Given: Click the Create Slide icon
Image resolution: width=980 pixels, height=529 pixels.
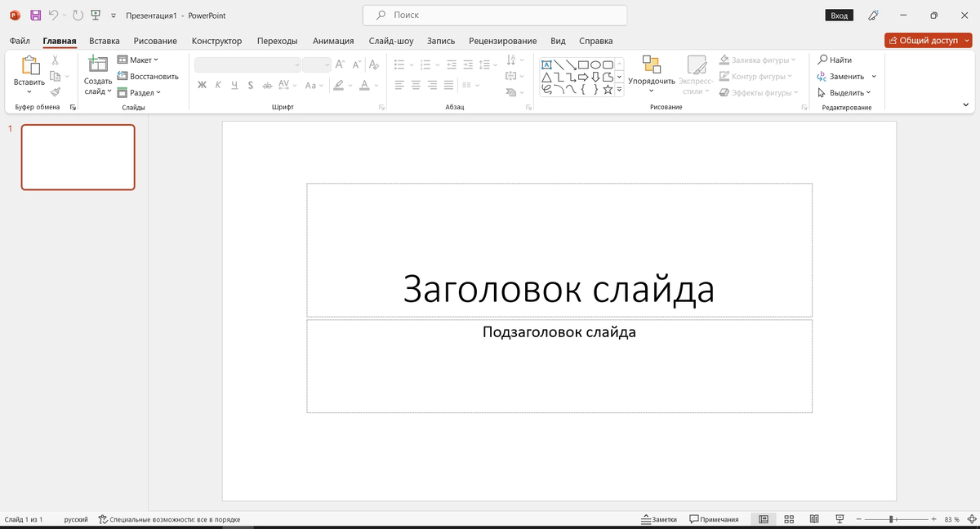Looking at the screenshot, I should tap(98, 64).
